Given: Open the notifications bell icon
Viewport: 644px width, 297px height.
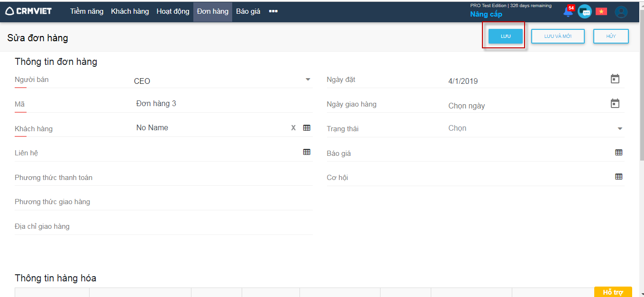Looking at the screenshot, I should tap(568, 12).
